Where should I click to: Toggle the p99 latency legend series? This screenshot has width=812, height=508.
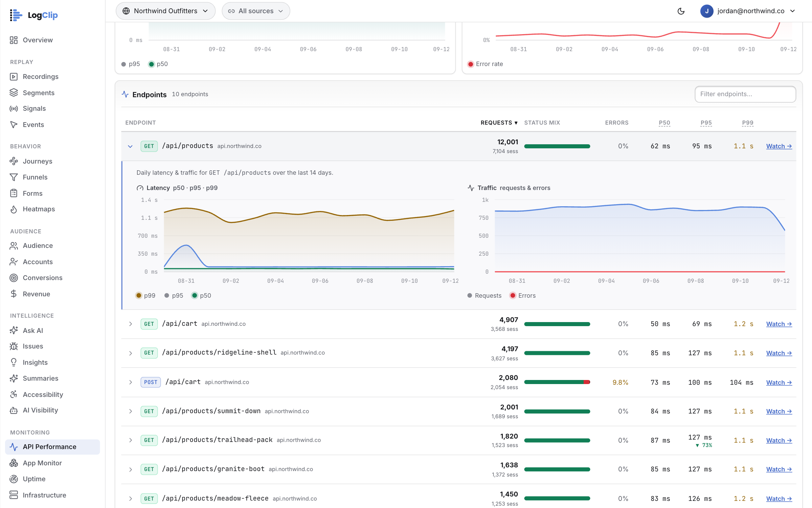coord(145,295)
